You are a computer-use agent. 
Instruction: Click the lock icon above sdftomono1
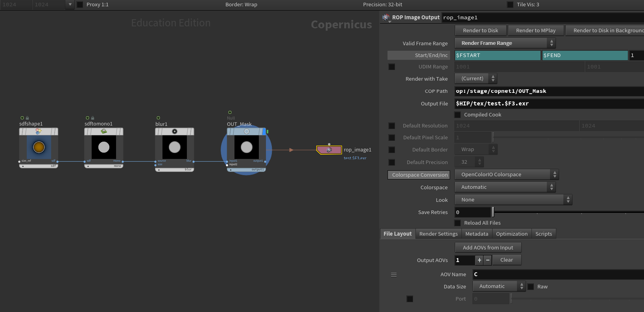click(93, 118)
